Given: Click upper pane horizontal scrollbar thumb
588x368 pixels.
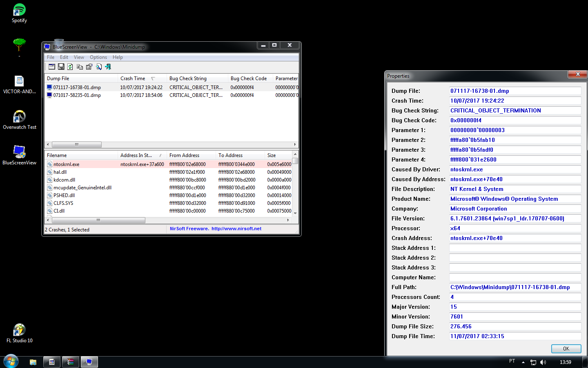Looking at the screenshot, I should [x=77, y=144].
